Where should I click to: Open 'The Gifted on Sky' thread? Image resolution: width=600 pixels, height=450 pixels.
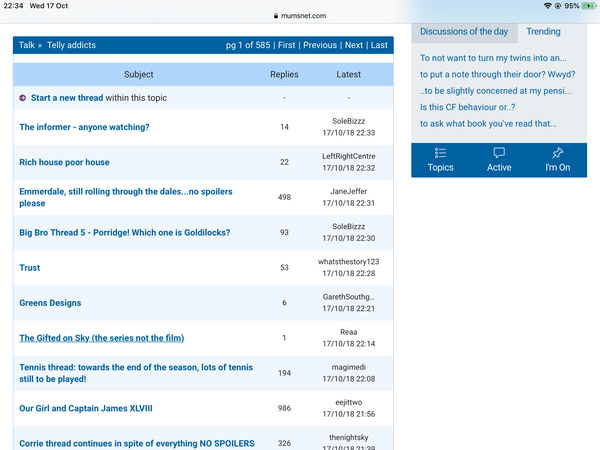101,338
